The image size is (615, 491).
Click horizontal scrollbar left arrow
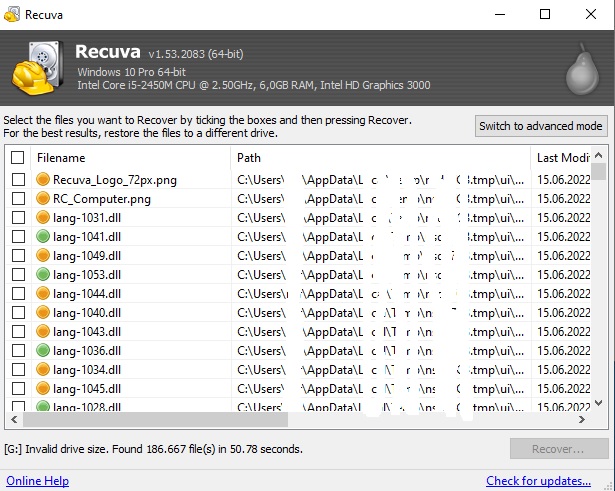(x=14, y=419)
